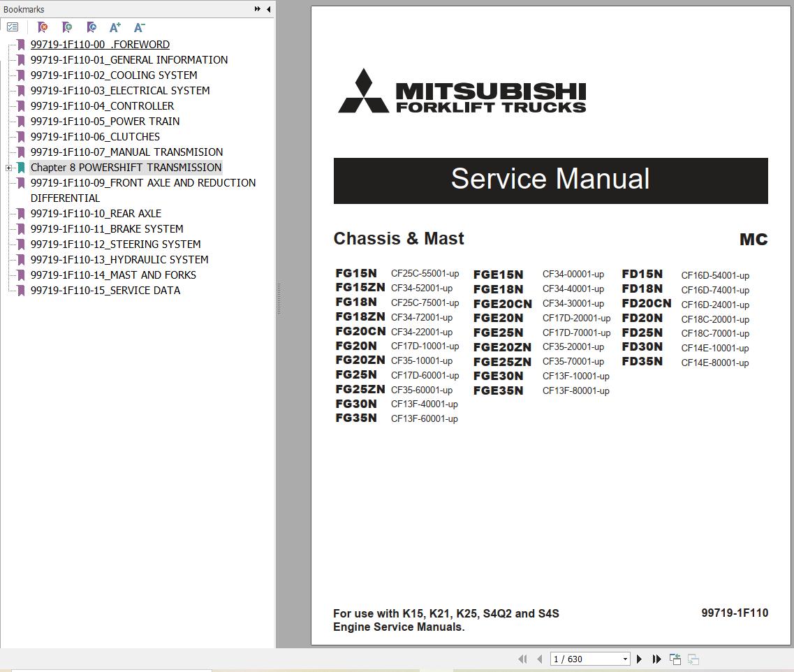Click the ribbon icon beside SERVICE DATA
The image size is (794, 672).
21,290
